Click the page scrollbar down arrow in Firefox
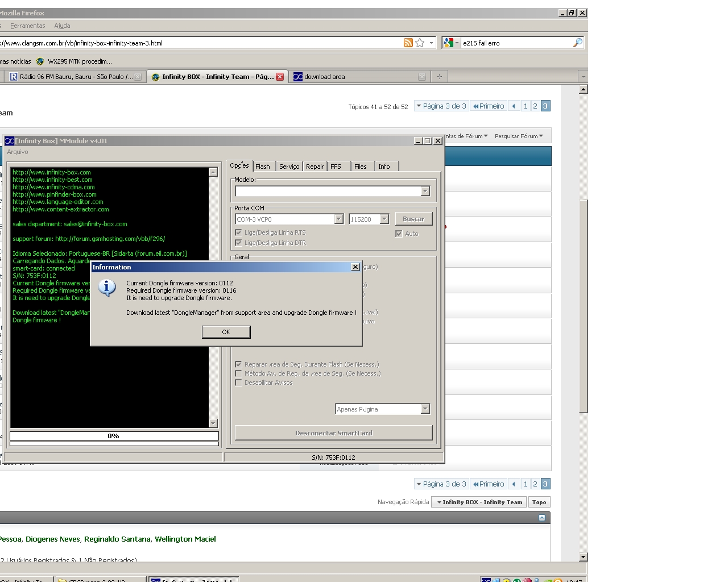 [583, 557]
